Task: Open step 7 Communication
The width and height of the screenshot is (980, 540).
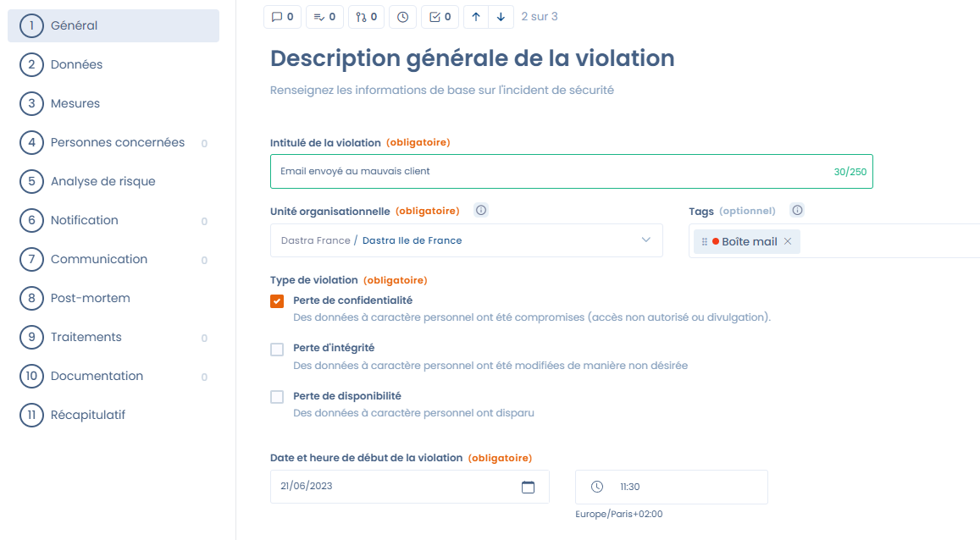Action: point(114,260)
